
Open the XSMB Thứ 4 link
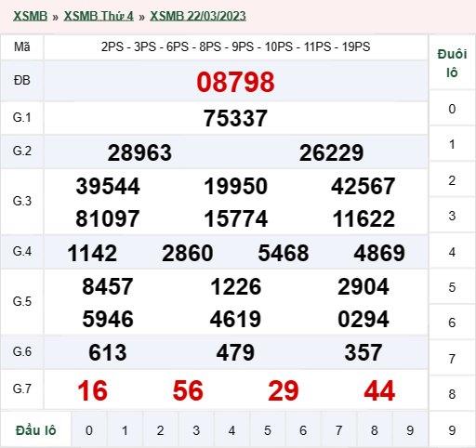[99, 16]
